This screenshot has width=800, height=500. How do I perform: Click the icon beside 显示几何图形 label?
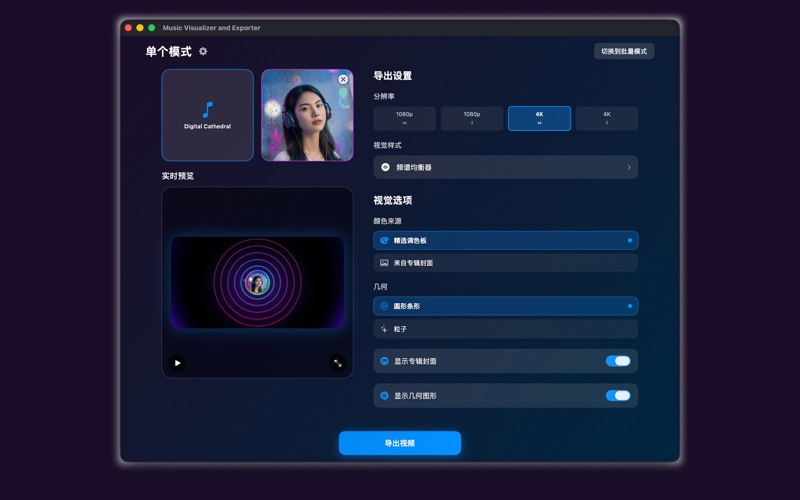385,395
